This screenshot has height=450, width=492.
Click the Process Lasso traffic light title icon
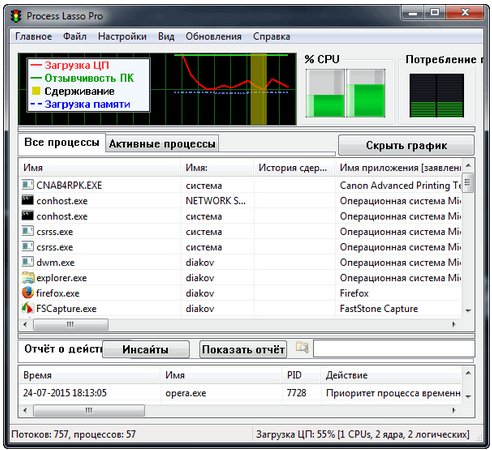[15, 16]
